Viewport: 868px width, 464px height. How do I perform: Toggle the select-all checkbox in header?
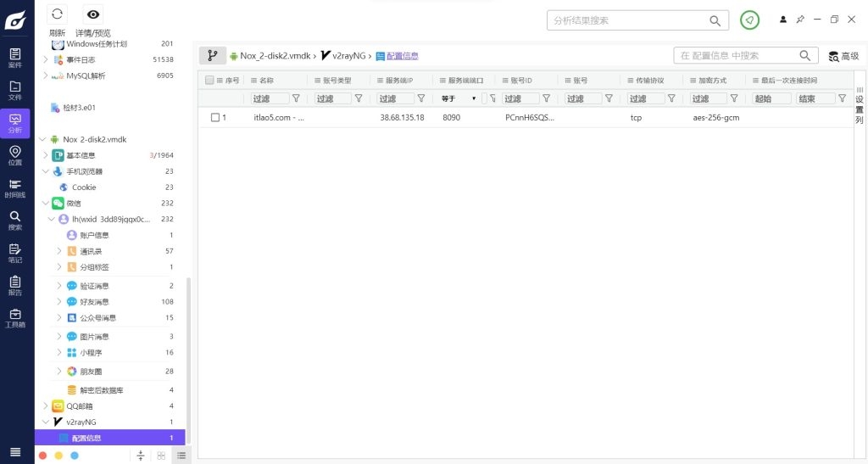(209, 80)
